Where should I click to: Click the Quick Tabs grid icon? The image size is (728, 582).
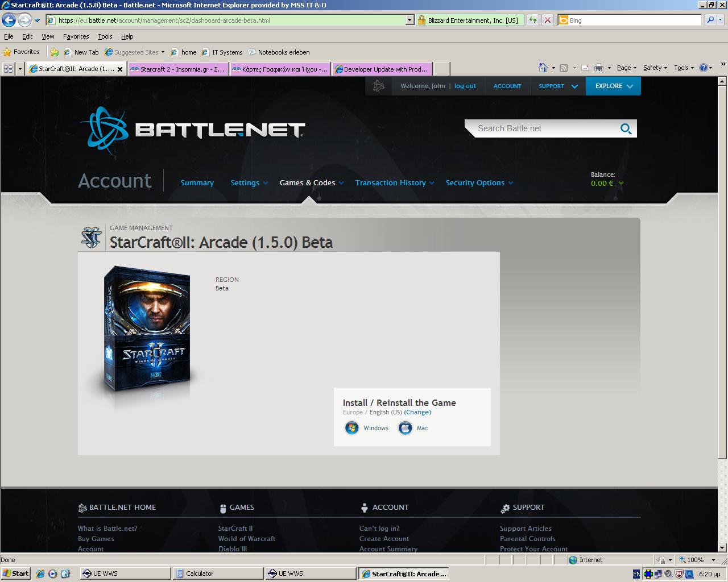pos(9,69)
